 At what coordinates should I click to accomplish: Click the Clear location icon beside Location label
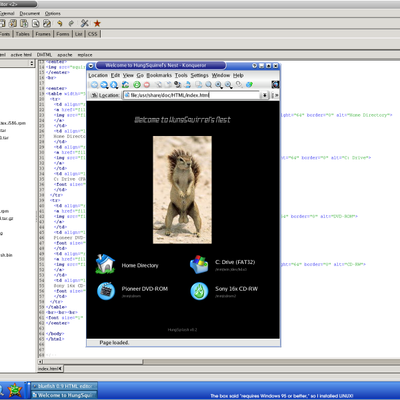point(94,95)
